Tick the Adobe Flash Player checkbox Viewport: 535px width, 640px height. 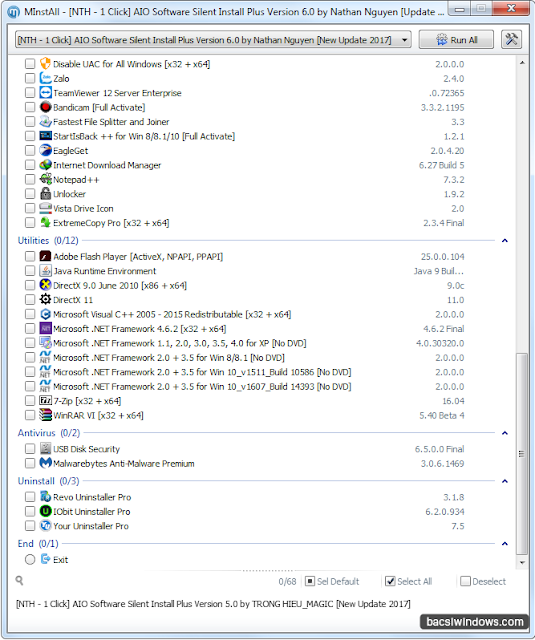pos(30,256)
